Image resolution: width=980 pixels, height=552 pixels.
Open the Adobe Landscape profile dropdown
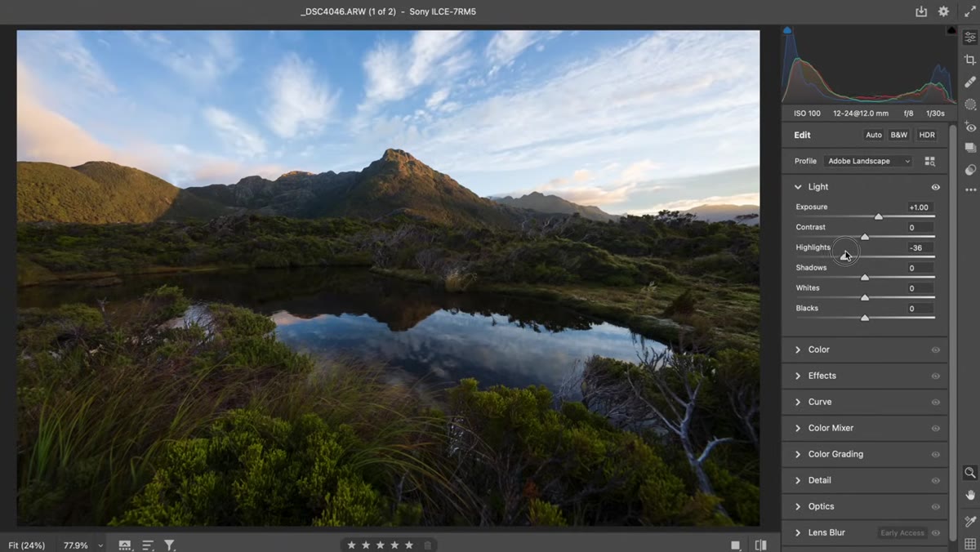(868, 161)
